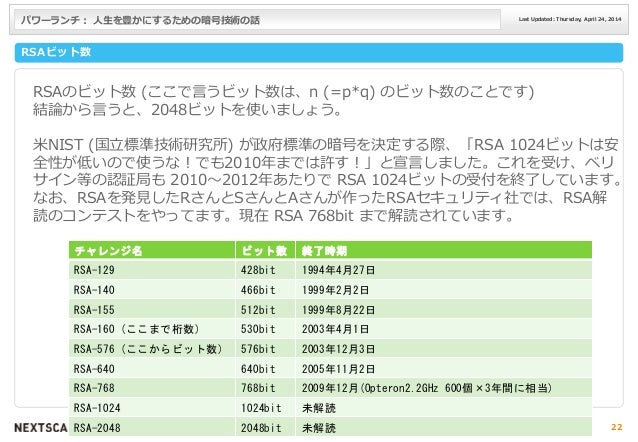Click the ビット数 table column header
Viewport: 638px width, 442px height.
[x=264, y=251]
